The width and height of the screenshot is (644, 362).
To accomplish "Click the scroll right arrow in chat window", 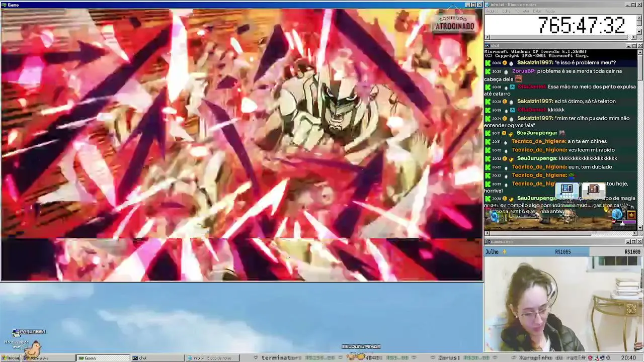I will tap(634, 234).
